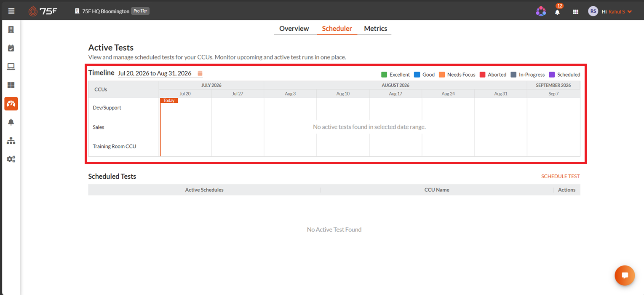Click the orange Needs Focus legend swatch
The image size is (644, 295).
tap(442, 75)
